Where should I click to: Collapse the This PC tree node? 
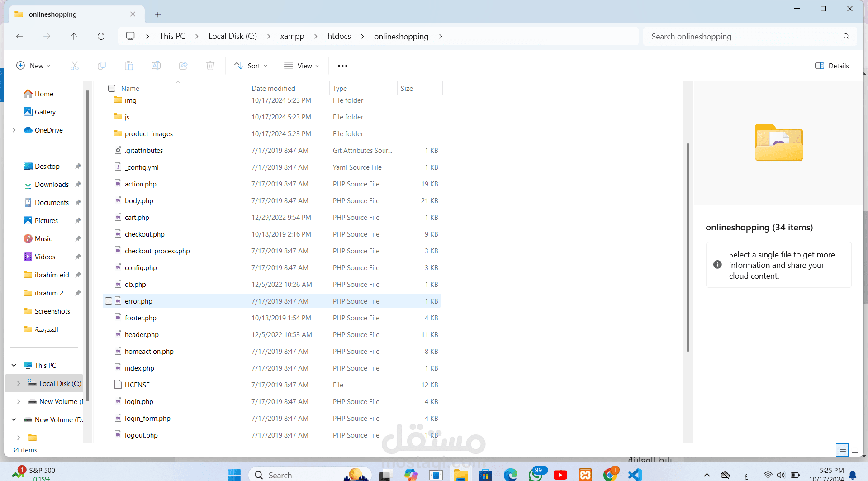coord(14,365)
